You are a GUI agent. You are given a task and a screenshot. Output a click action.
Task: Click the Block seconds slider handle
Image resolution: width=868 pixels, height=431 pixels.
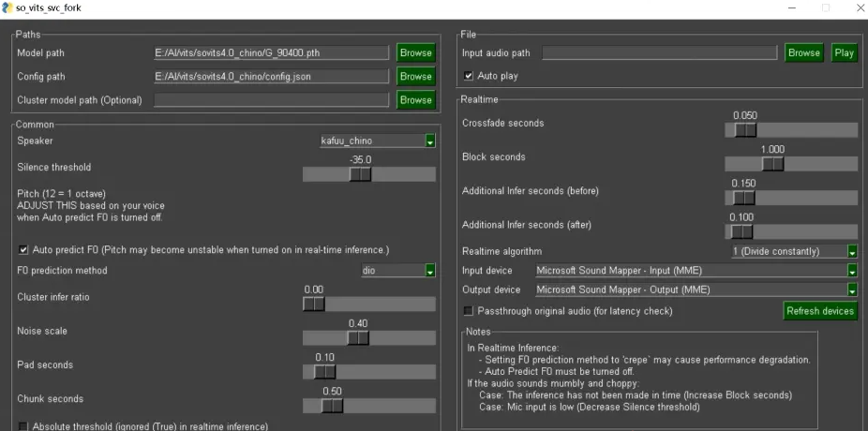coord(772,164)
